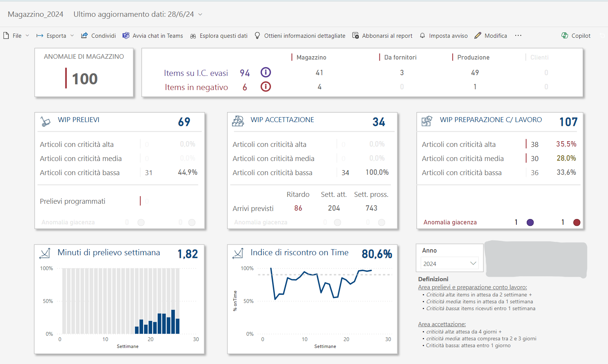Click the Minuti di prelievo chart icon
Viewport: 608px width, 364px height.
pos(45,253)
